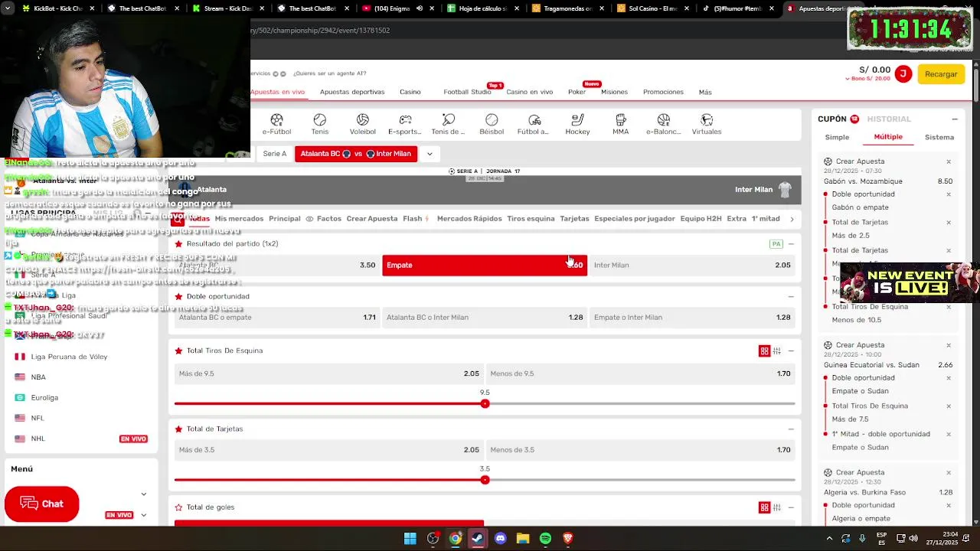The image size is (980, 551).
Task: Open the Casino menu item
Action: click(410, 92)
